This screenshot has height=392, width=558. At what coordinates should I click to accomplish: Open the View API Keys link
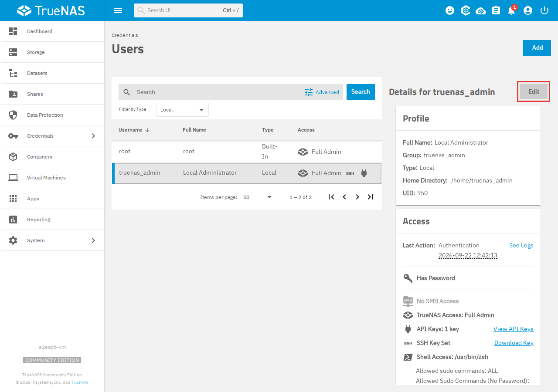tap(514, 329)
